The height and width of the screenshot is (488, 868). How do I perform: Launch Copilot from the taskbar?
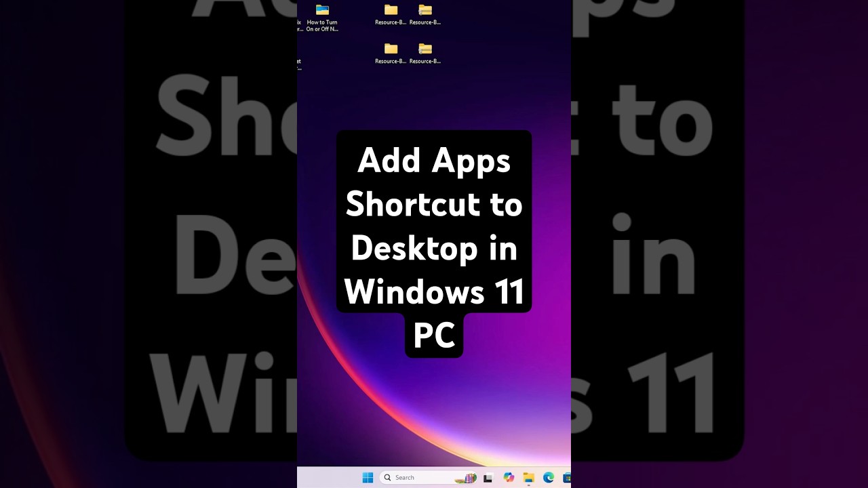coord(509,478)
